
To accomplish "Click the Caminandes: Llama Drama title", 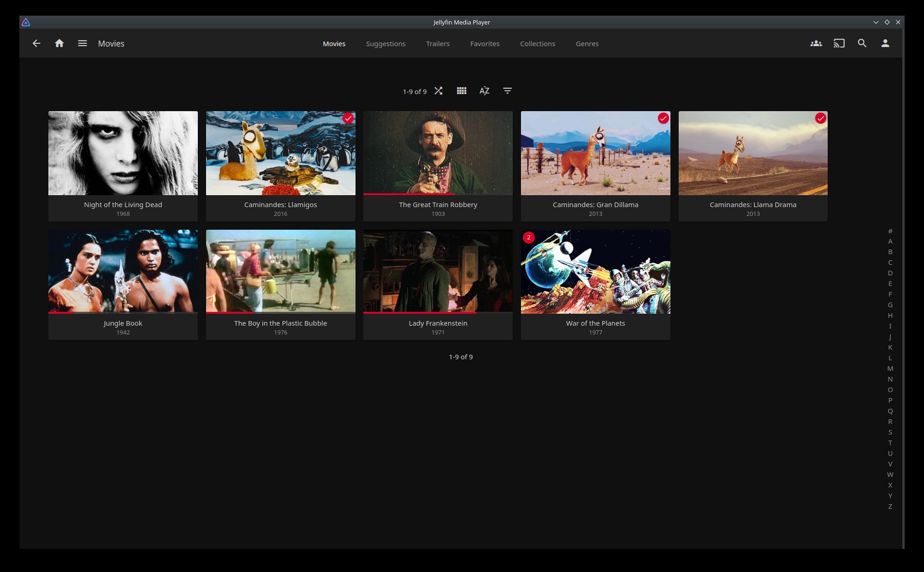I will tap(753, 205).
